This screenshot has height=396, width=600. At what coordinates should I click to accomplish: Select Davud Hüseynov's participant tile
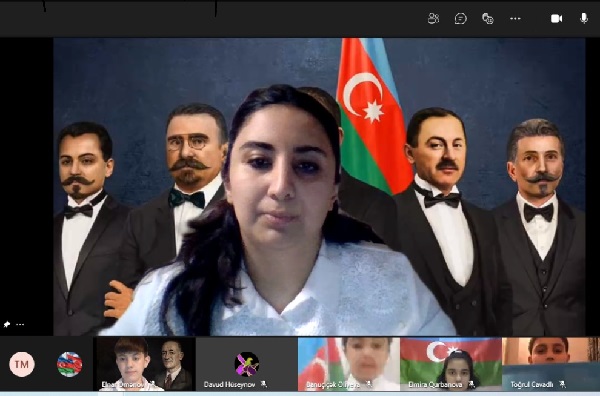[247, 364]
